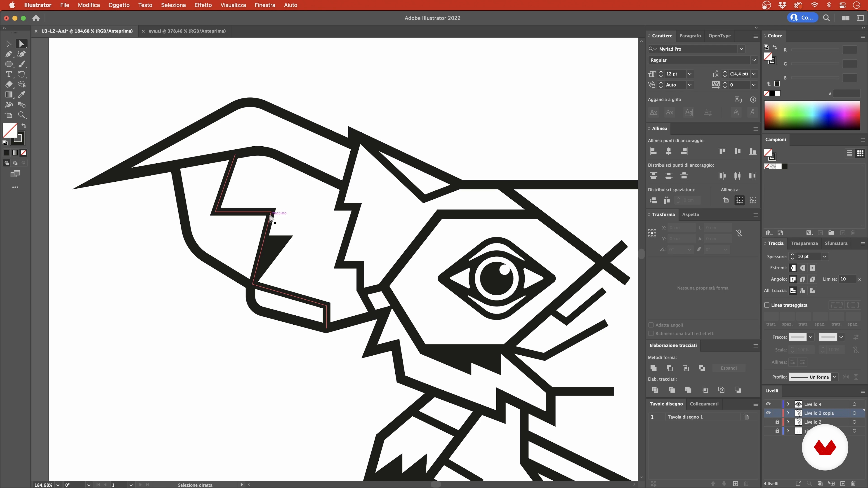Click Minus Front shape mode
Viewport: 868px width, 488px height.
coord(670,368)
